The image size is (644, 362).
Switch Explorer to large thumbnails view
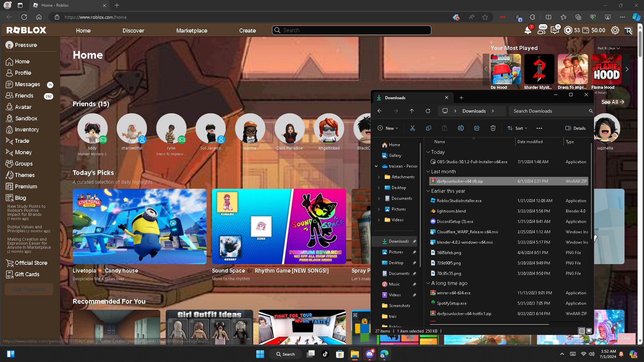click(x=589, y=331)
